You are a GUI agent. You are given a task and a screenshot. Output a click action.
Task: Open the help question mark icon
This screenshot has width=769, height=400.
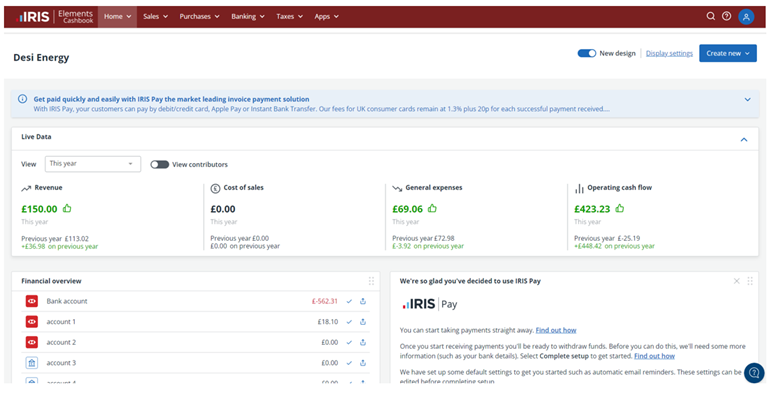726,16
